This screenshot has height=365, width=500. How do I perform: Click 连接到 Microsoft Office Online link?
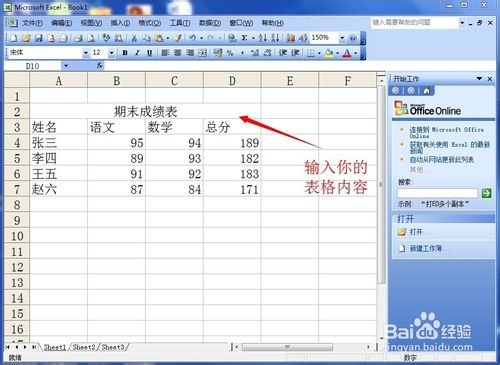coord(446,132)
